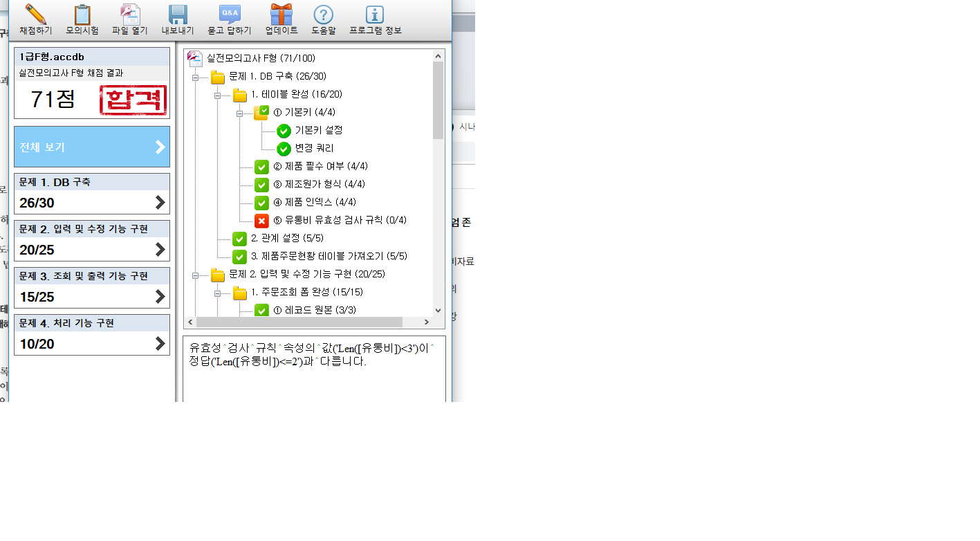This screenshot has height=541, width=980.
Task: Collapse the 문제 1. DB 구축 tree node
Action: [x=195, y=77]
